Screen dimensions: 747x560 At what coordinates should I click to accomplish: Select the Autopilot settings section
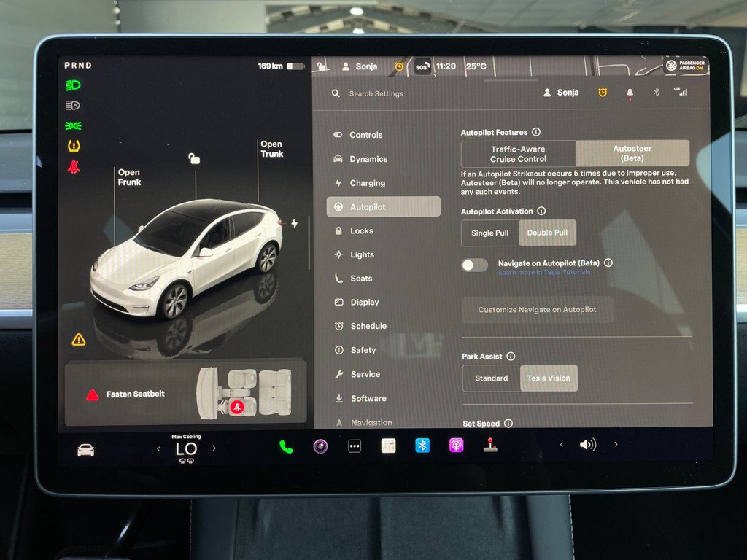point(384,206)
